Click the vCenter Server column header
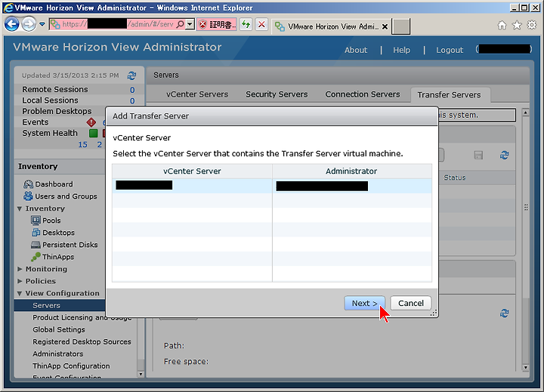Screen dimensions: 544x392 pyautogui.click(x=192, y=171)
